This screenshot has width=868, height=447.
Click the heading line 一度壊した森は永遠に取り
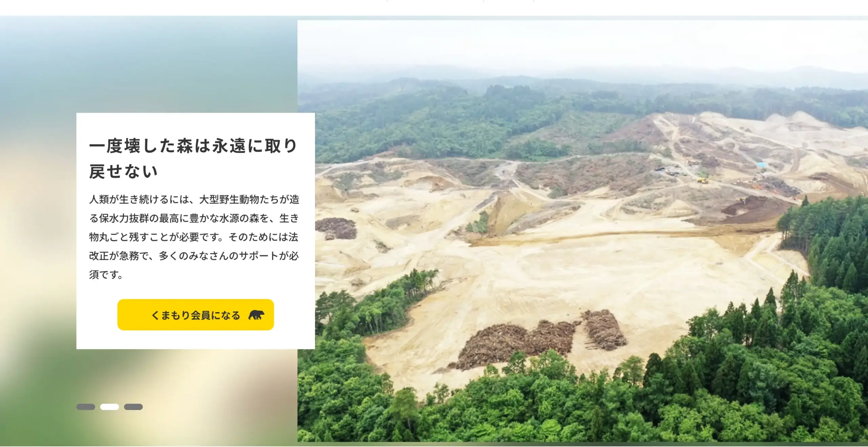click(193, 146)
